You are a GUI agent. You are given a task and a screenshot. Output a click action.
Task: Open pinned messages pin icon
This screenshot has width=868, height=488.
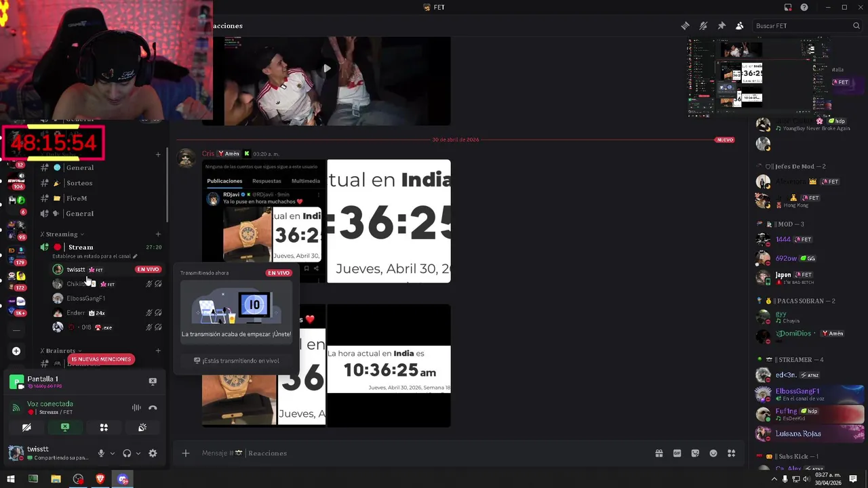[x=722, y=26]
